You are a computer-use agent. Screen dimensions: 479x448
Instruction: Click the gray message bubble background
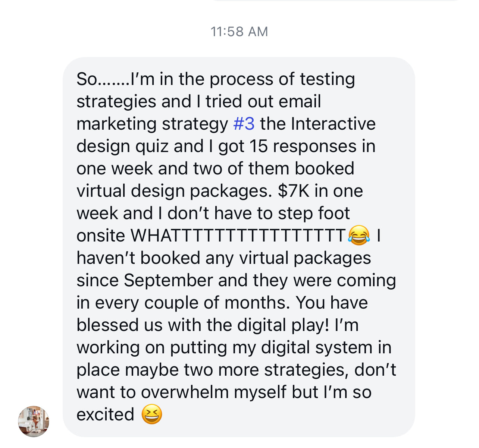239,247
